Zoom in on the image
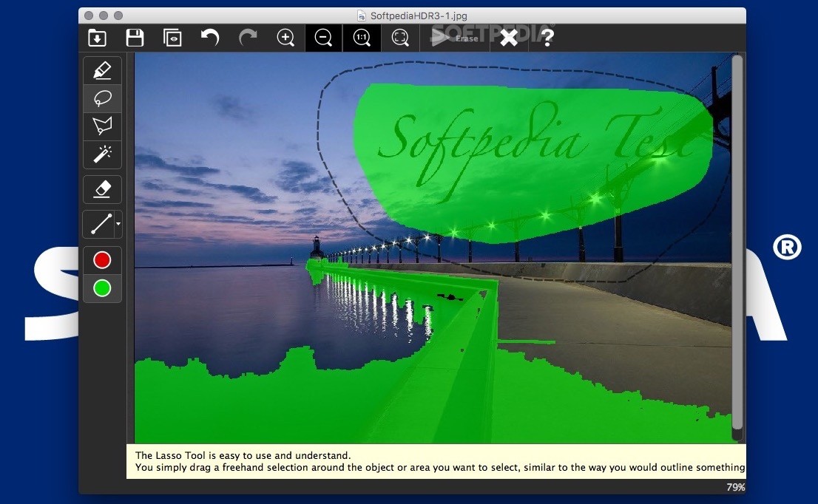 click(285, 37)
